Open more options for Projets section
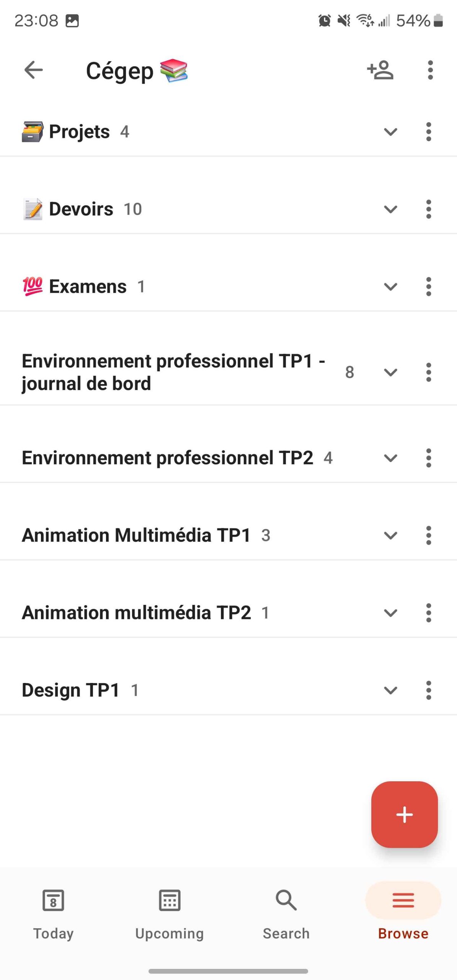This screenshot has width=457, height=980. 428,132
